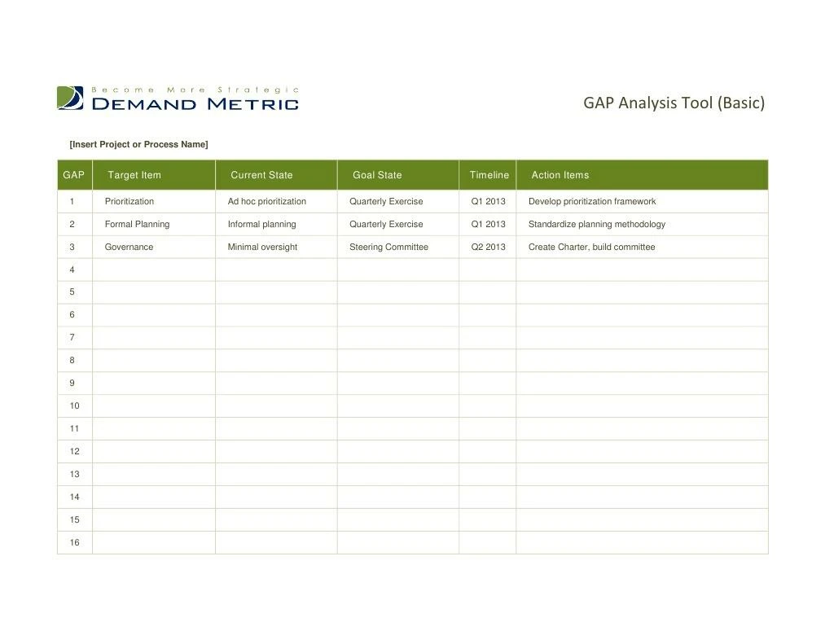Select the Target Item column header
Viewport: 834px width, 644px height.
tap(134, 174)
